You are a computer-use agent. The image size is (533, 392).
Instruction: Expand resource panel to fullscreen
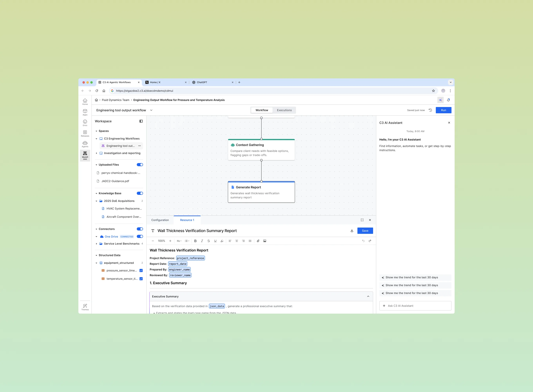click(362, 220)
